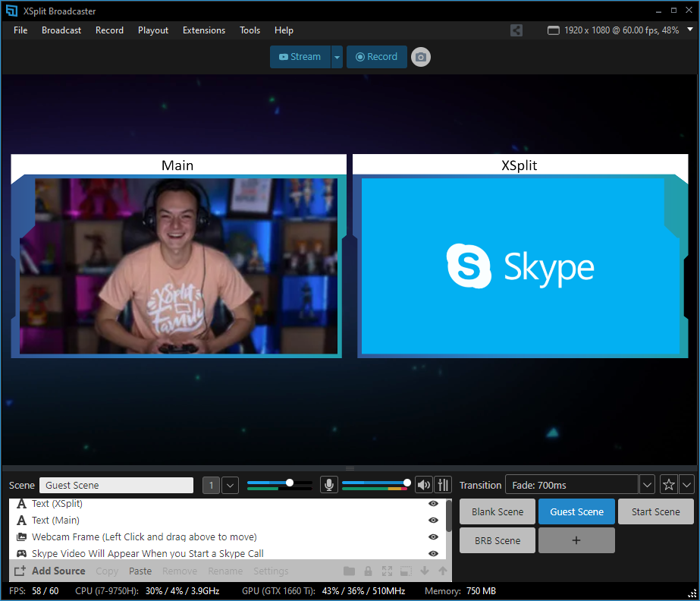Click the Add Source icon
The width and height of the screenshot is (700, 601).
tap(20, 571)
